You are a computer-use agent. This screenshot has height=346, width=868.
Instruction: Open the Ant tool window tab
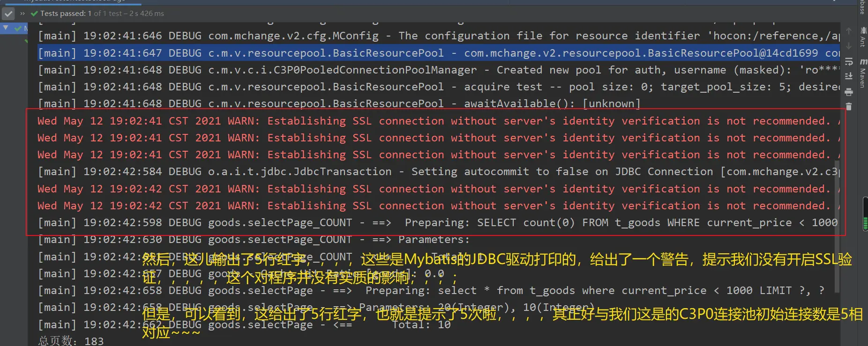863,42
